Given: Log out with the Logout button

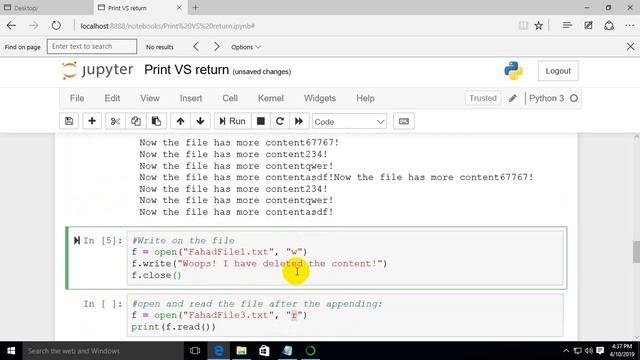Looking at the screenshot, I should point(558,71).
